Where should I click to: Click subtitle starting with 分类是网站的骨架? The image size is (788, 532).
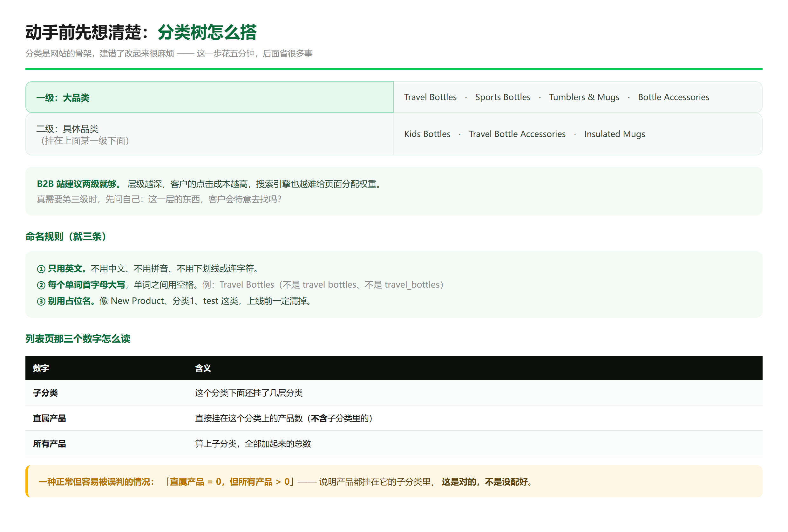(x=169, y=54)
